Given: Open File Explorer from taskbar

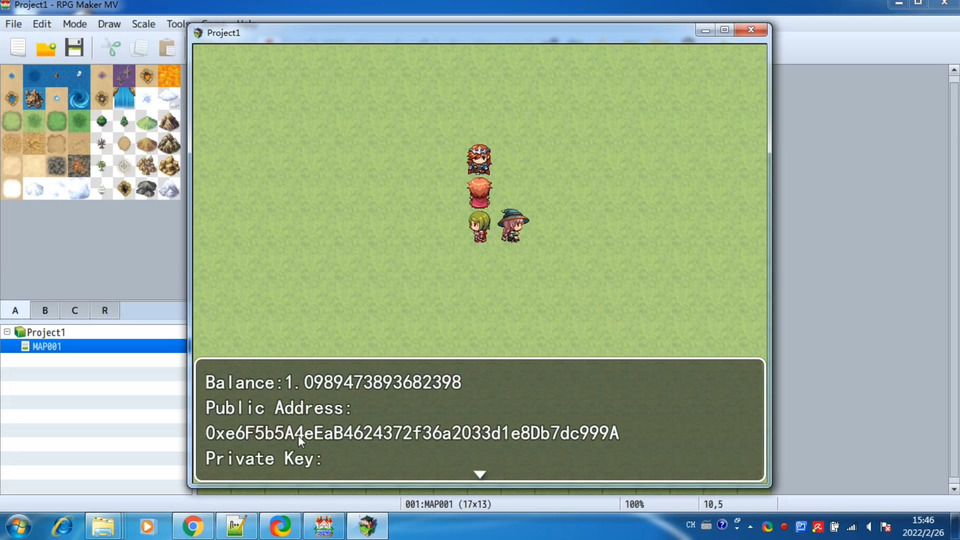Looking at the screenshot, I should click(103, 527).
